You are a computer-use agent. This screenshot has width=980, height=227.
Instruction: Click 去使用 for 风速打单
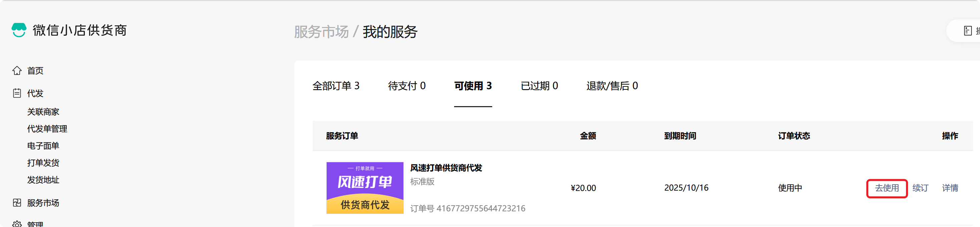pos(887,188)
